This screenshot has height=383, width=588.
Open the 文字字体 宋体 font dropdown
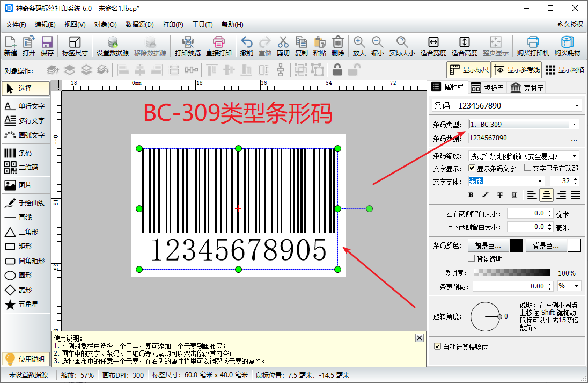pyautogui.click(x=540, y=182)
